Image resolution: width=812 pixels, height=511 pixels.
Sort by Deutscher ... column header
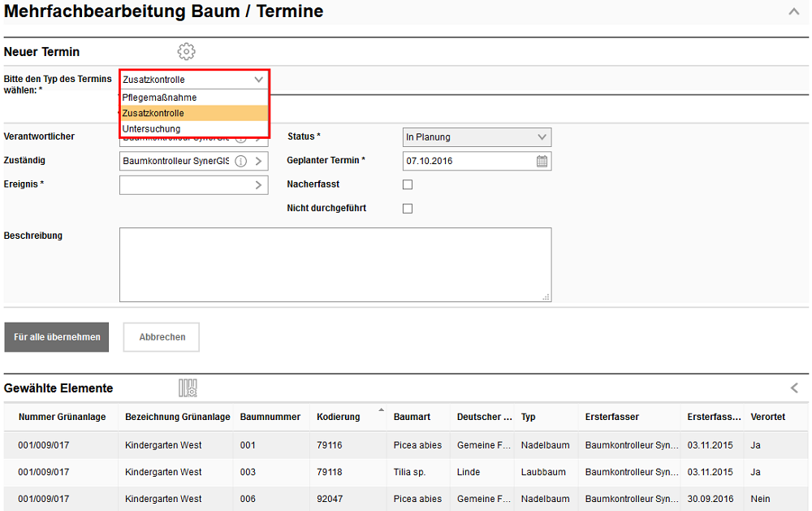tap(484, 417)
